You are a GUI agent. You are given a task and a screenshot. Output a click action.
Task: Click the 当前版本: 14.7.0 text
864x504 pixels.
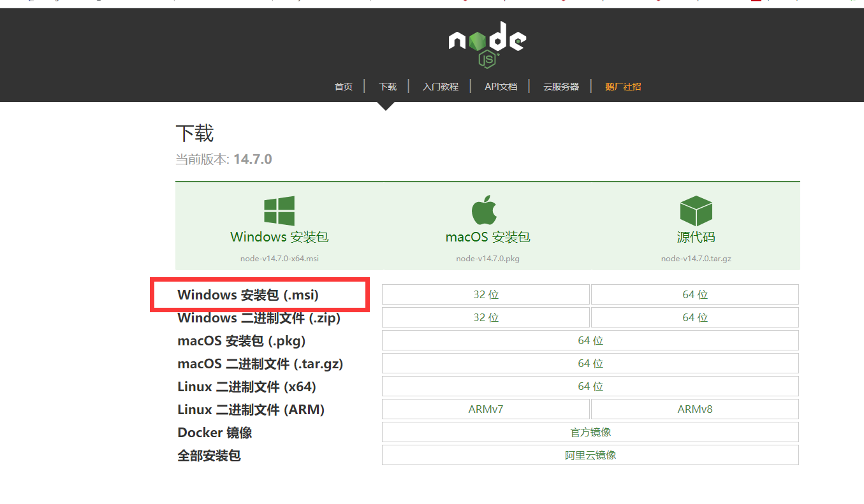[x=224, y=159]
